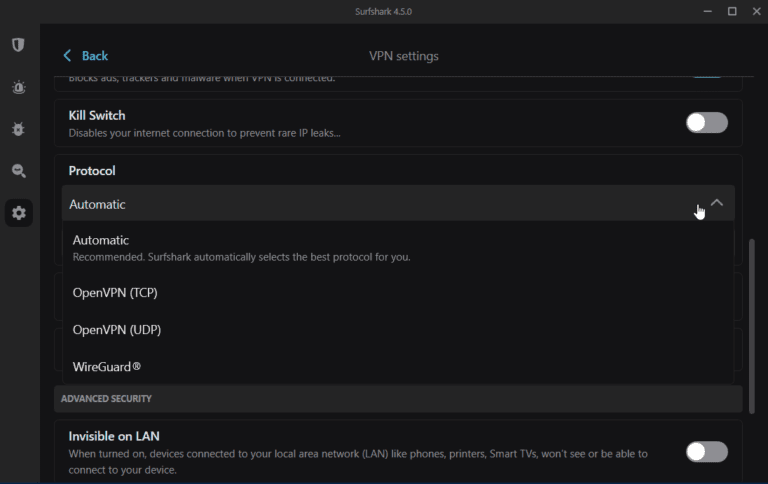Click the Protocol dropdown field showing Automatic
768x484 pixels.
pyautogui.click(x=380, y=204)
